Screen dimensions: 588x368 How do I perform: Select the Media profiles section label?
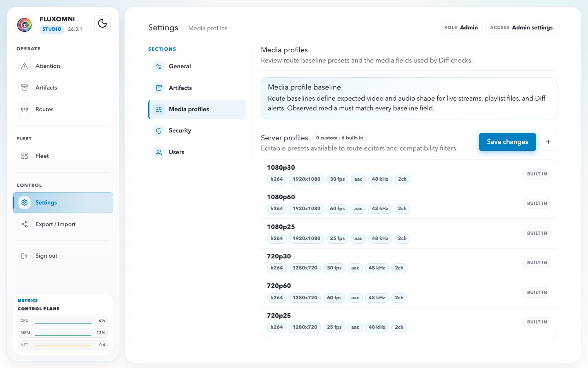[x=189, y=109]
